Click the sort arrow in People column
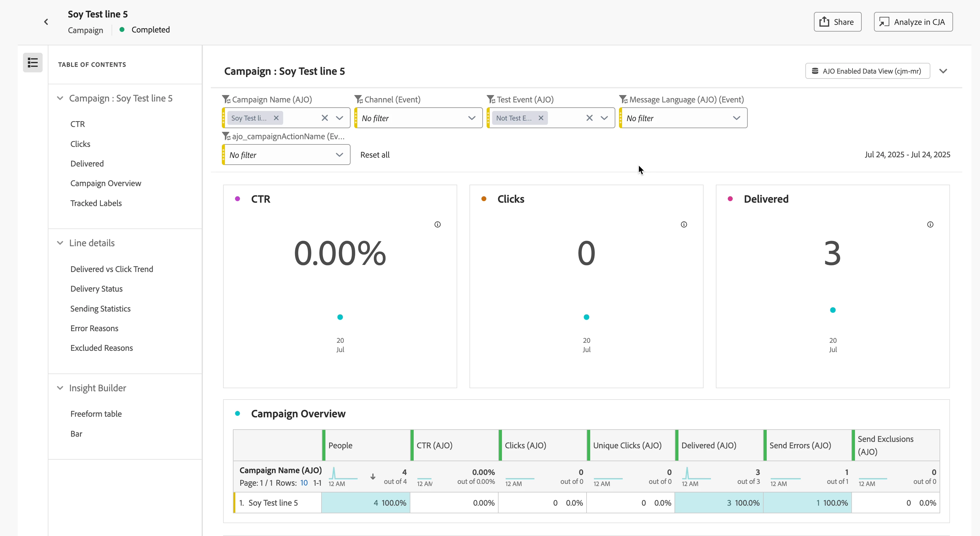Image resolution: width=980 pixels, height=536 pixels. [373, 477]
